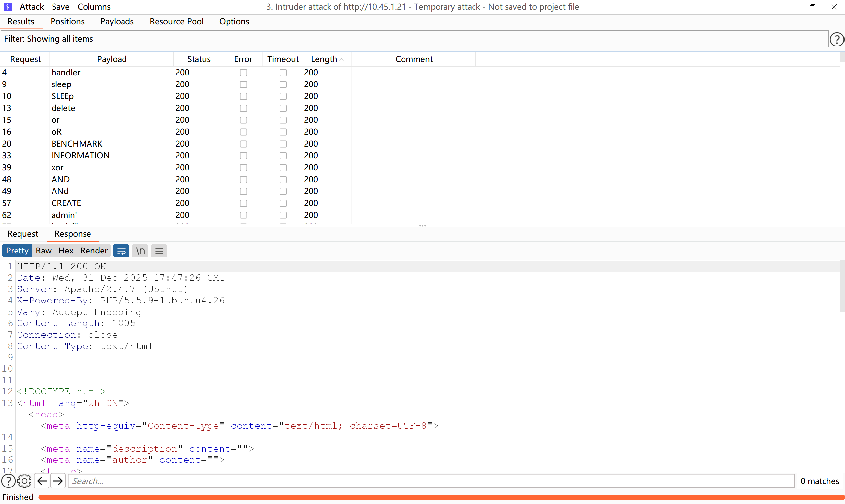845x504 pixels.
Task: Open search settings gear icon
Action: 24,481
